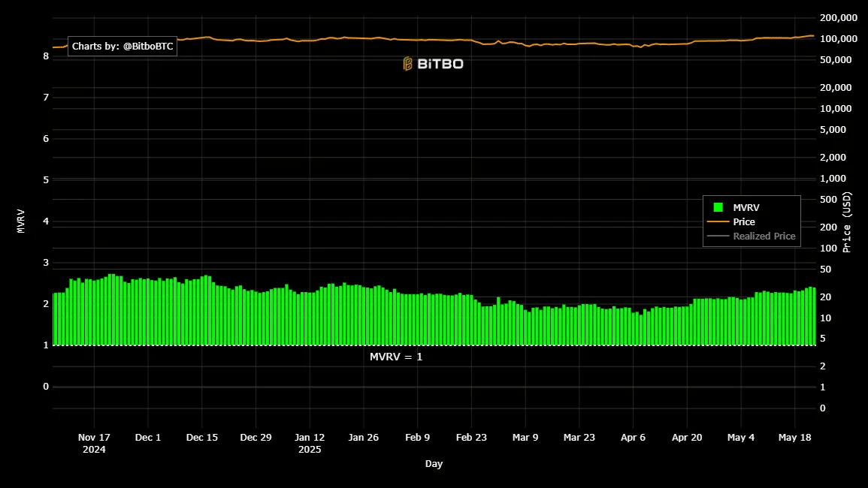This screenshot has width=868, height=488.
Task: Click the 'Feb 9' axis label
Action: pos(417,437)
